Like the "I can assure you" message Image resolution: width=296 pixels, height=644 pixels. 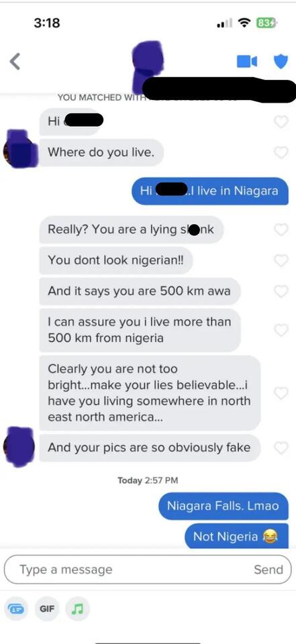pyautogui.click(x=281, y=330)
